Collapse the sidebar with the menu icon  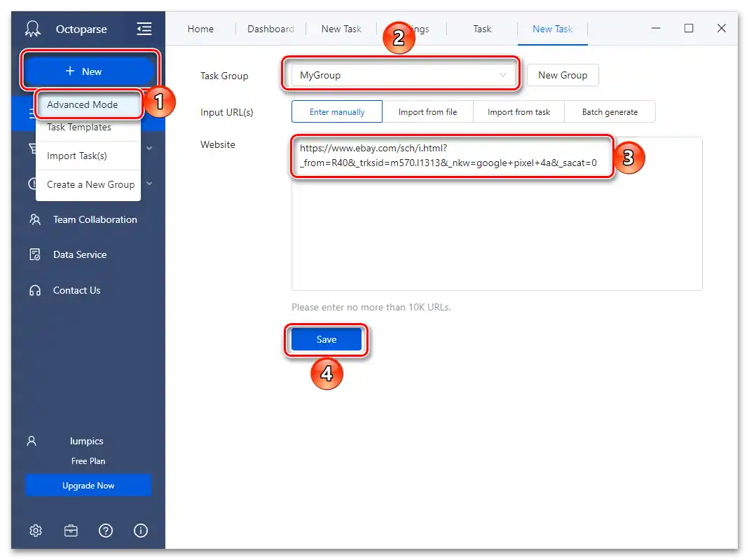pos(144,29)
